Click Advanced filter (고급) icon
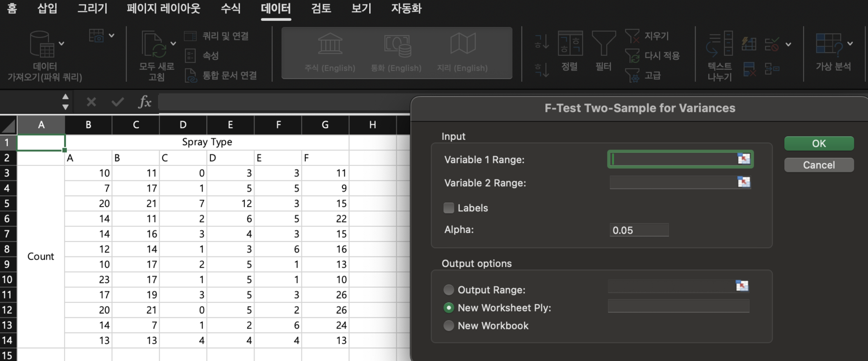 pyautogui.click(x=632, y=75)
